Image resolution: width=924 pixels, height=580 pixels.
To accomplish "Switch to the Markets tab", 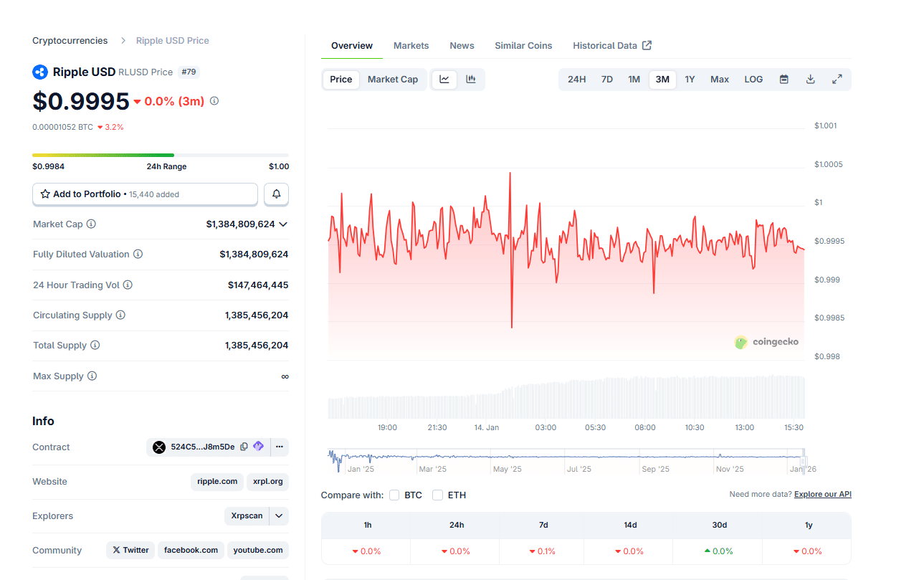I will click(411, 46).
